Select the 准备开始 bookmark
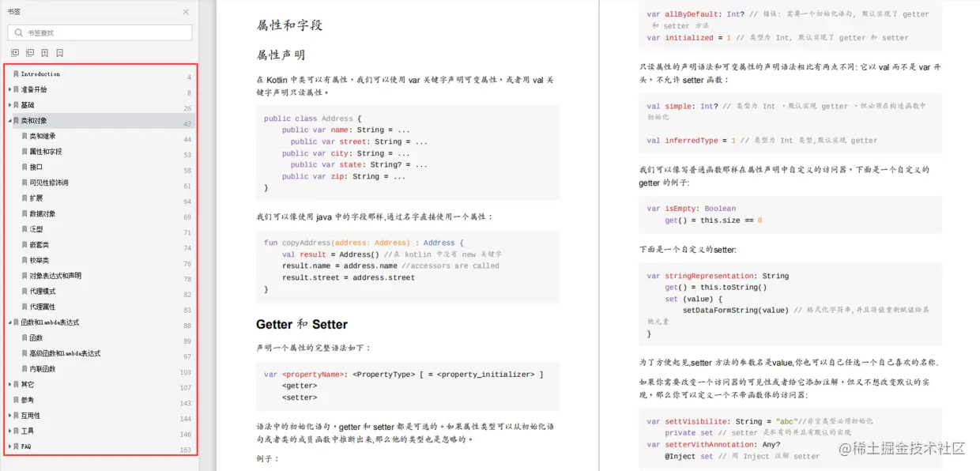 pos(34,89)
